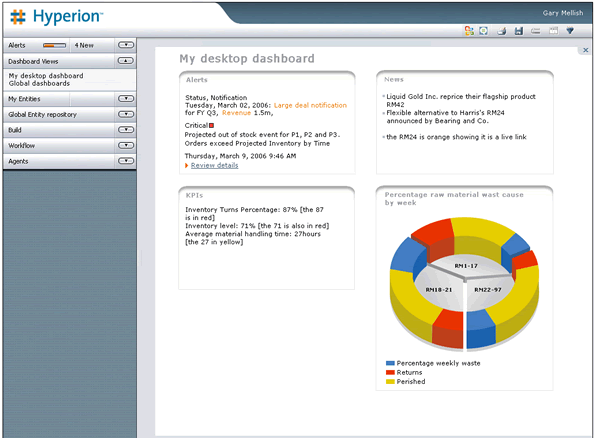The height and width of the screenshot is (447, 595).
Task: Close the dashboard with the X button
Action: point(586,50)
